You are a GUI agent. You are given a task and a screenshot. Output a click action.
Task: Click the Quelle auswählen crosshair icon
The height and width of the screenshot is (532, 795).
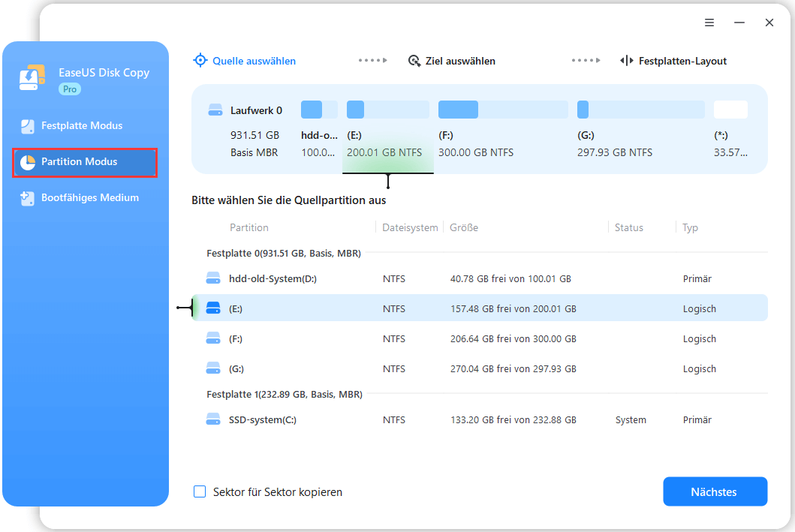pos(200,60)
